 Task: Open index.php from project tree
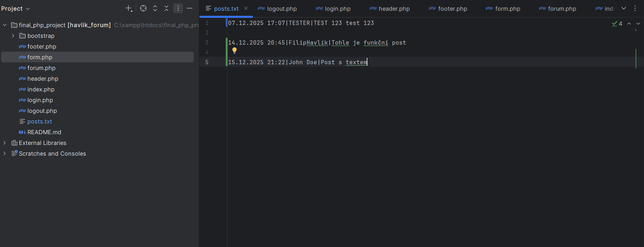tap(41, 89)
